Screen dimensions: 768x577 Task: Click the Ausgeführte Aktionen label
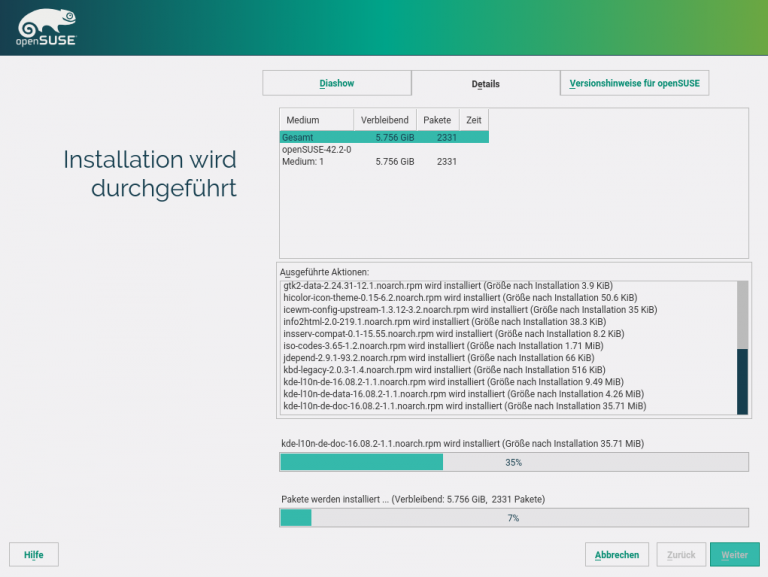click(x=324, y=272)
